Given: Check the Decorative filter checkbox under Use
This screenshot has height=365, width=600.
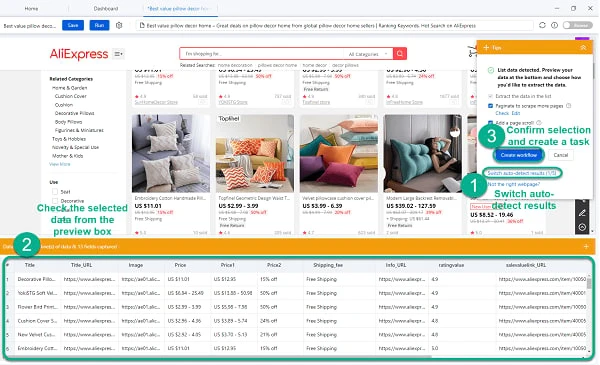Looking at the screenshot, I should pyautogui.click(x=55, y=201).
